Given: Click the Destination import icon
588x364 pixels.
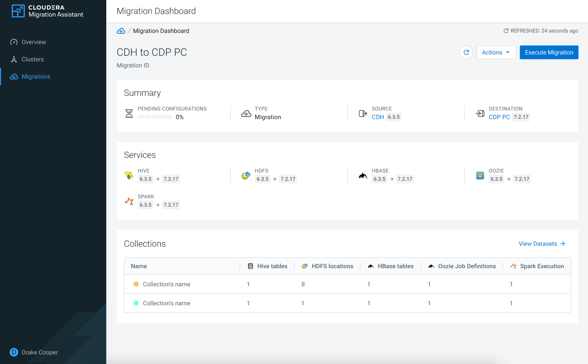Looking at the screenshot, I should [480, 113].
